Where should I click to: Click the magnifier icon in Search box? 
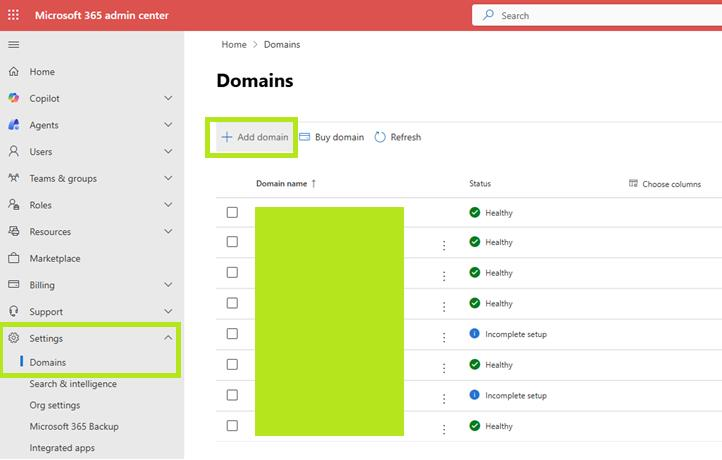(488, 15)
